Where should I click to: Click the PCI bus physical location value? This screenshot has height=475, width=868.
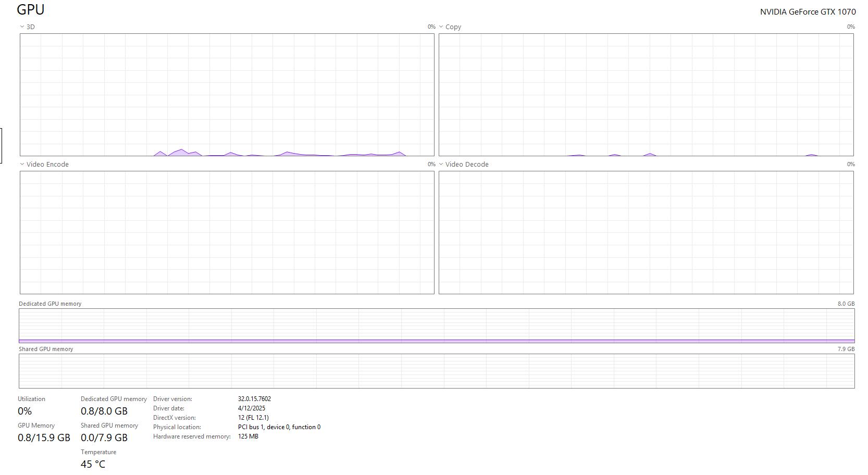coord(279,427)
